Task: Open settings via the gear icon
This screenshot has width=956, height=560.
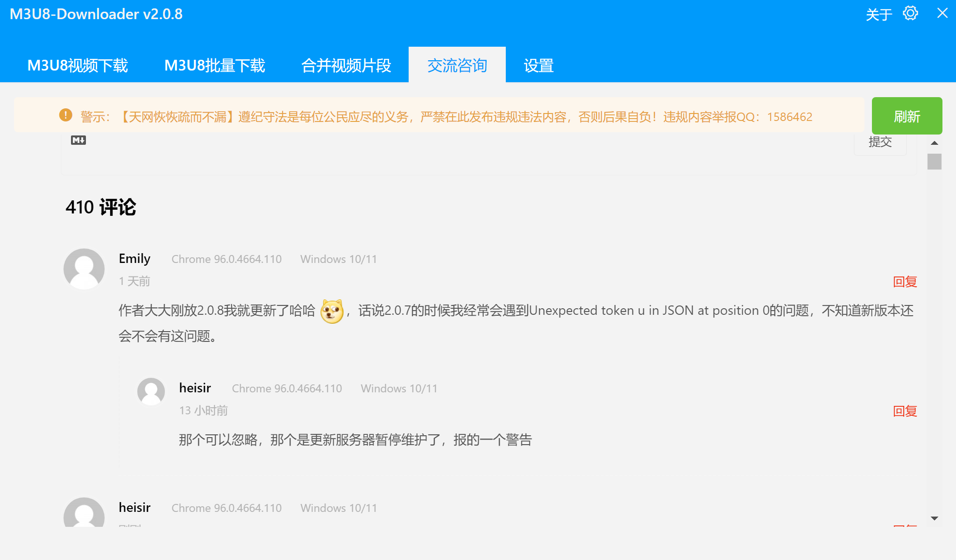Action: pos(910,14)
